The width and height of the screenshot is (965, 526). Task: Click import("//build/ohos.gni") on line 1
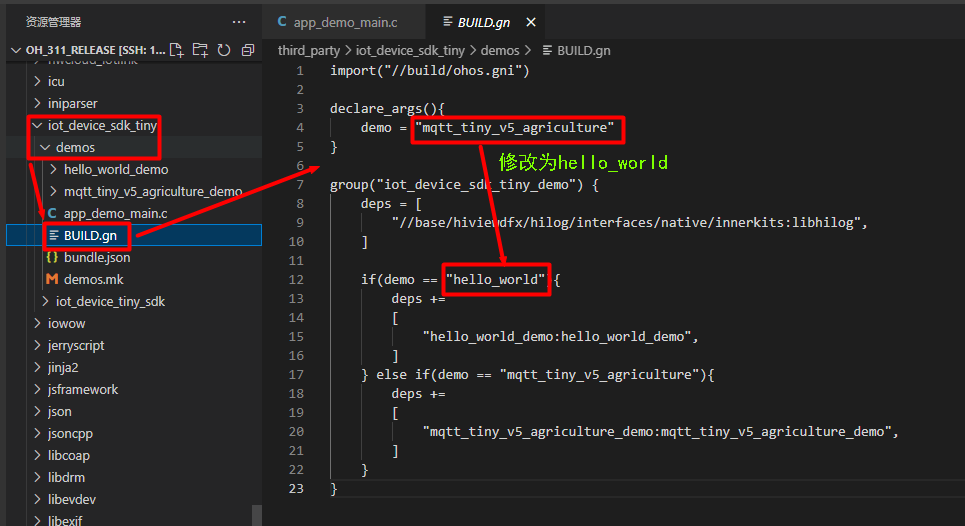[x=430, y=70]
